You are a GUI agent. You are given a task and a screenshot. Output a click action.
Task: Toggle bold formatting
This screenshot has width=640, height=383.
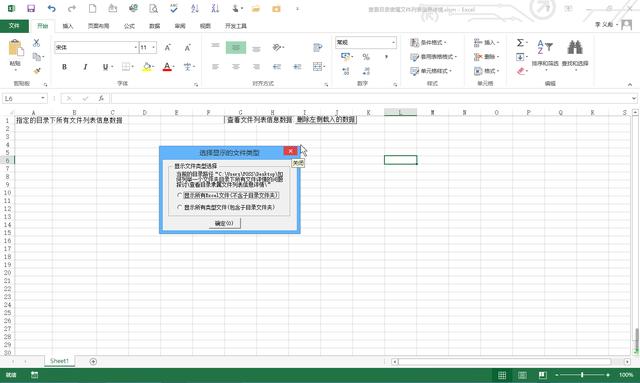point(64,67)
